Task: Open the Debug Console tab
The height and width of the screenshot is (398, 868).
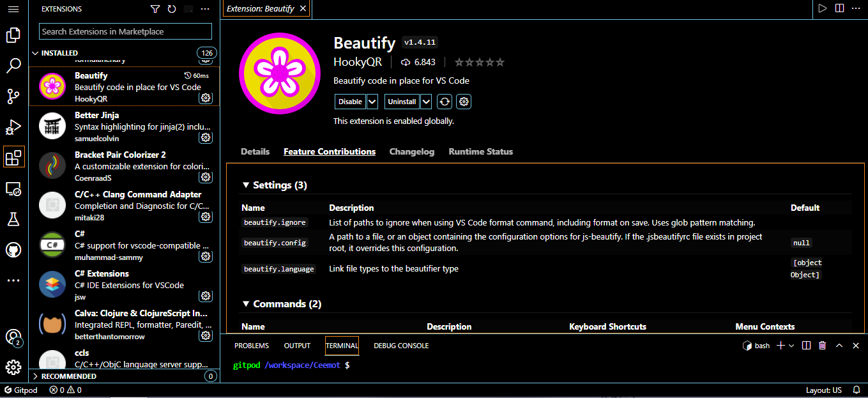Action: (x=401, y=346)
